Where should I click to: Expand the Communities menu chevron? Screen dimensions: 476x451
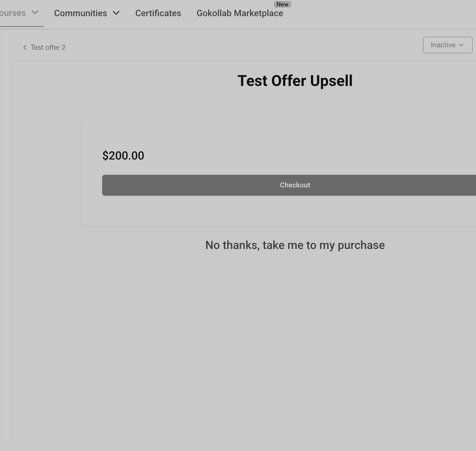click(116, 13)
